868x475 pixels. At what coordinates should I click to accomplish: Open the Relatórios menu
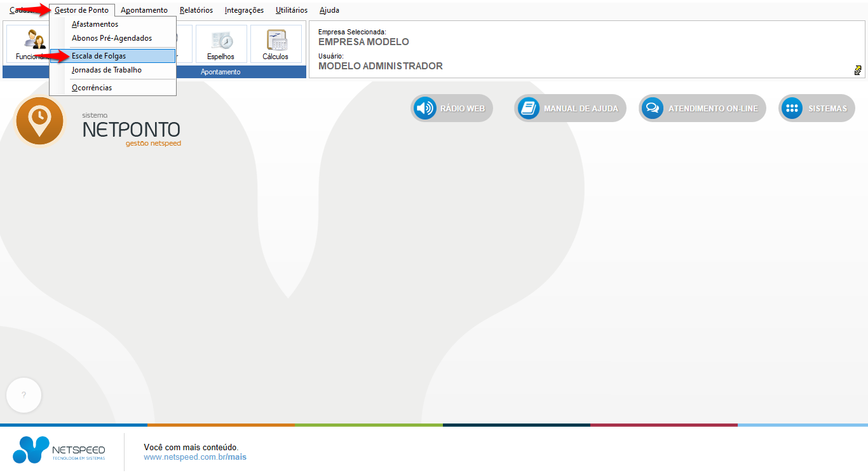(x=196, y=10)
